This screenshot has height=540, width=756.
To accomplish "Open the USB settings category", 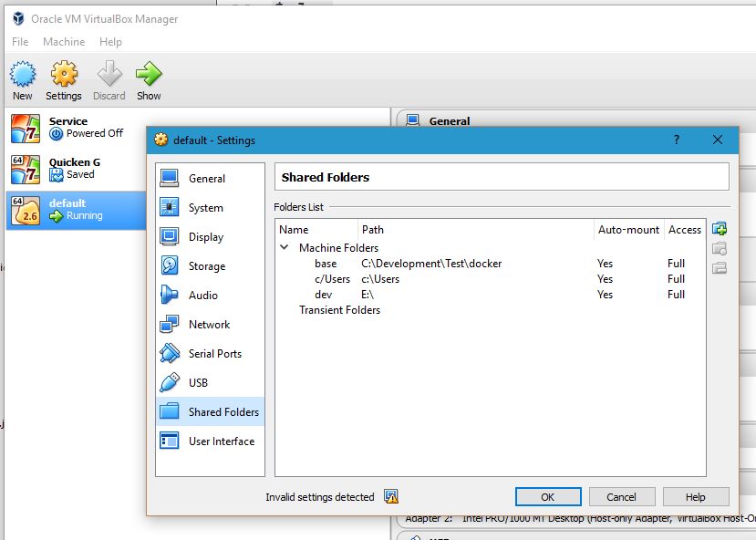I will click(x=211, y=383).
